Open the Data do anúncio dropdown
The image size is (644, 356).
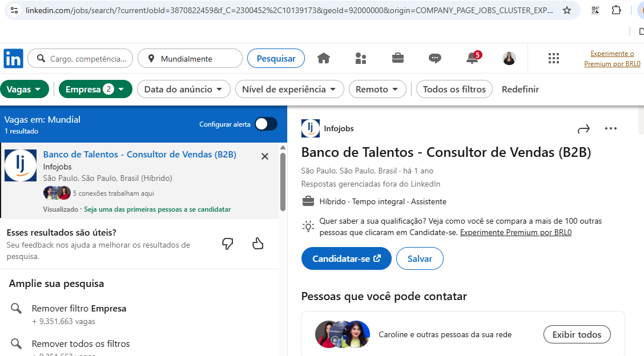click(183, 89)
